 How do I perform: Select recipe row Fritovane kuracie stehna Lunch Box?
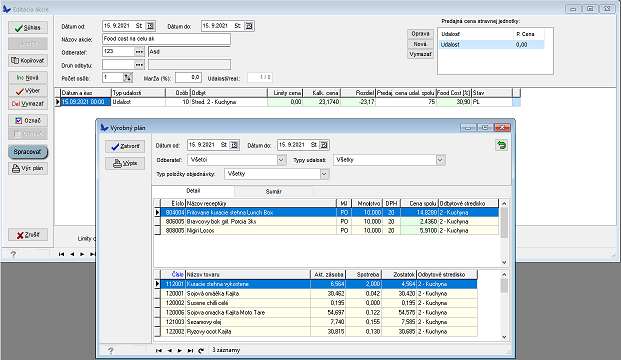pos(326,213)
